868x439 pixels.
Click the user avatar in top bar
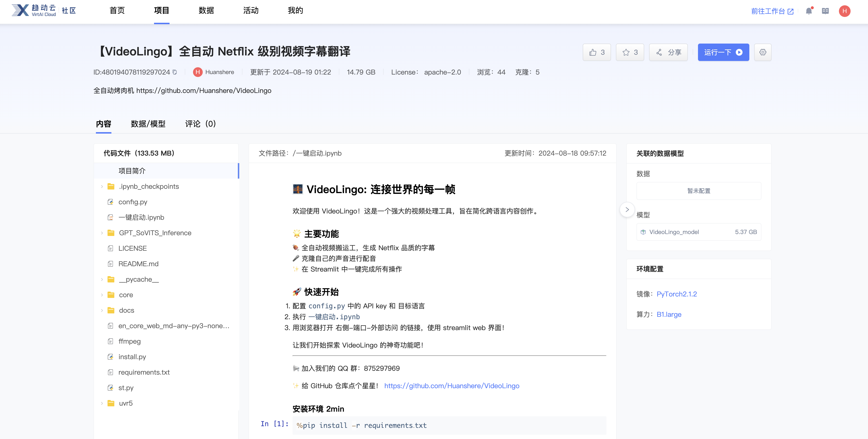[x=845, y=11]
